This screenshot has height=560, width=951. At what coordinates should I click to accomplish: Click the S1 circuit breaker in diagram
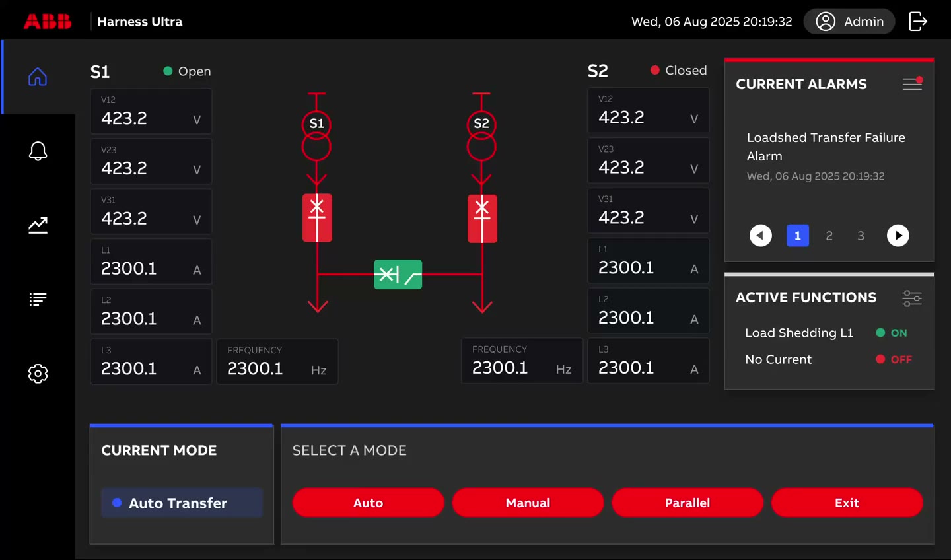click(317, 218)
